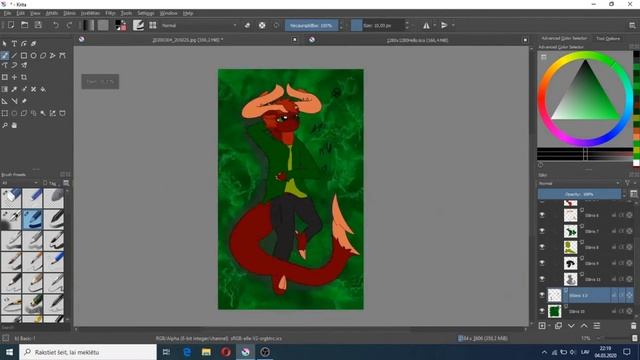This screenshot has width=640, height=360.
Task: Select the Multibrush tool
Action: click(x=24, y=65)
